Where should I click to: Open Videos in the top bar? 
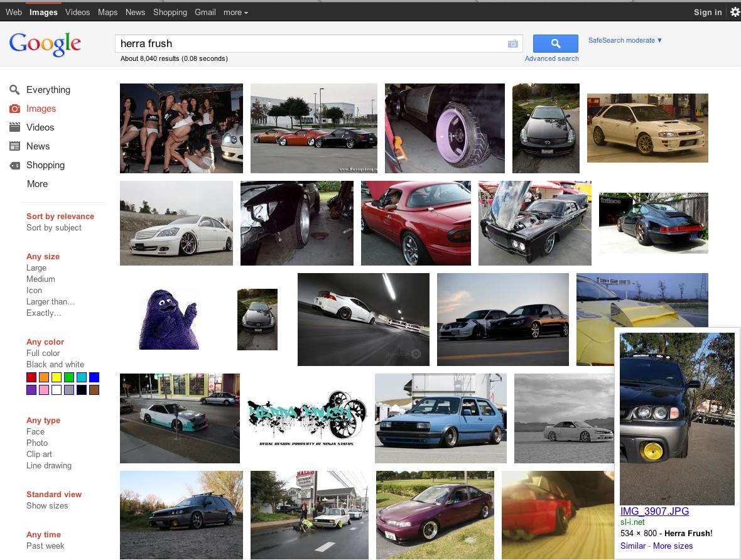point(77,13)
